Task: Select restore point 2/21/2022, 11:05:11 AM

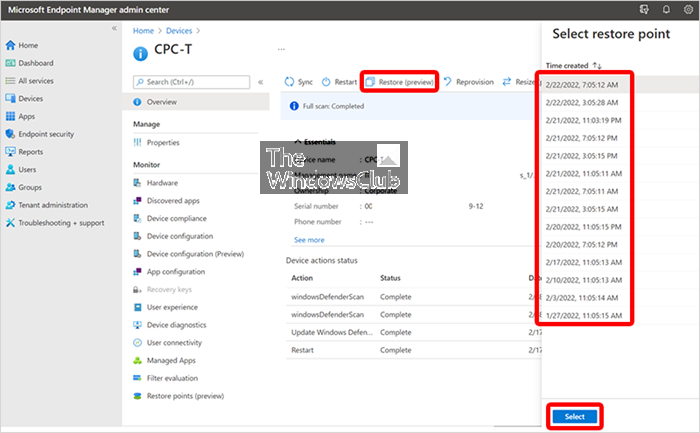Action: coord(621,174)
